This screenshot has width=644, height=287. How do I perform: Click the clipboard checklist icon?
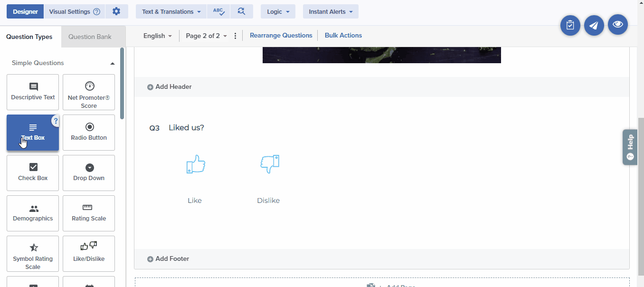pos(570,25)
